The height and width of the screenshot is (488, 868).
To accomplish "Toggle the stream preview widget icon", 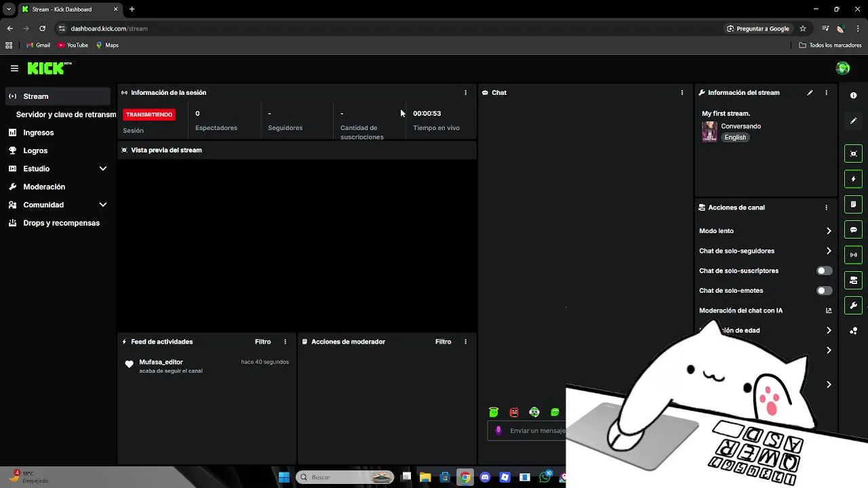I will (x=854, y=154).
